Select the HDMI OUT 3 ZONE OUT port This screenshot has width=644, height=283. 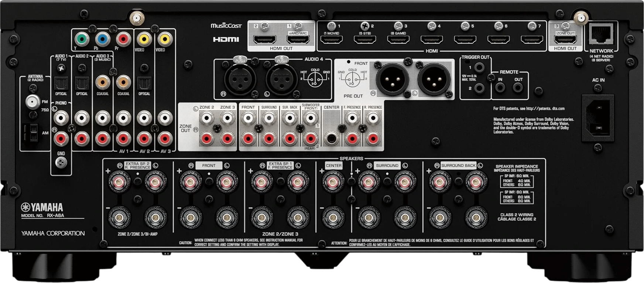(x=565, y=39)
